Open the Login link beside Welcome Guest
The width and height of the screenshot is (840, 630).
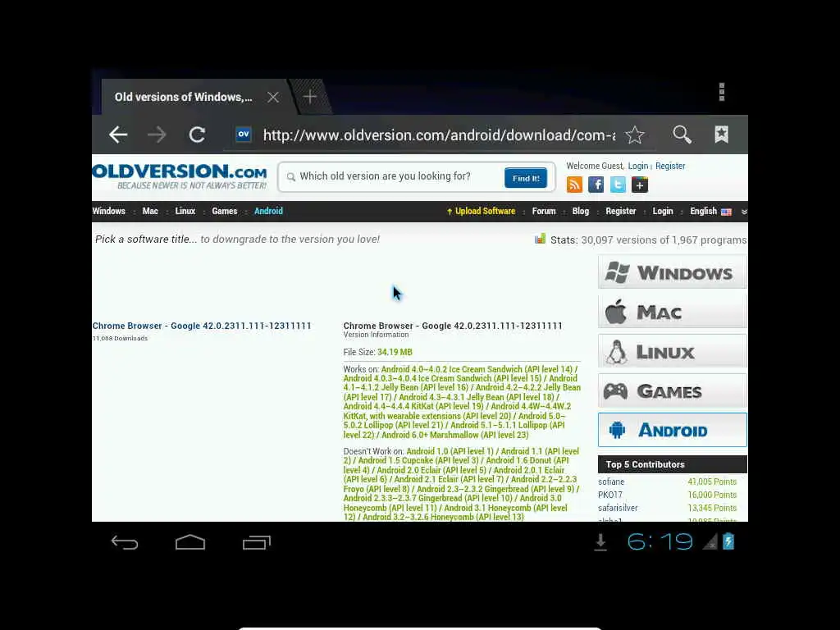coord(637,166)
